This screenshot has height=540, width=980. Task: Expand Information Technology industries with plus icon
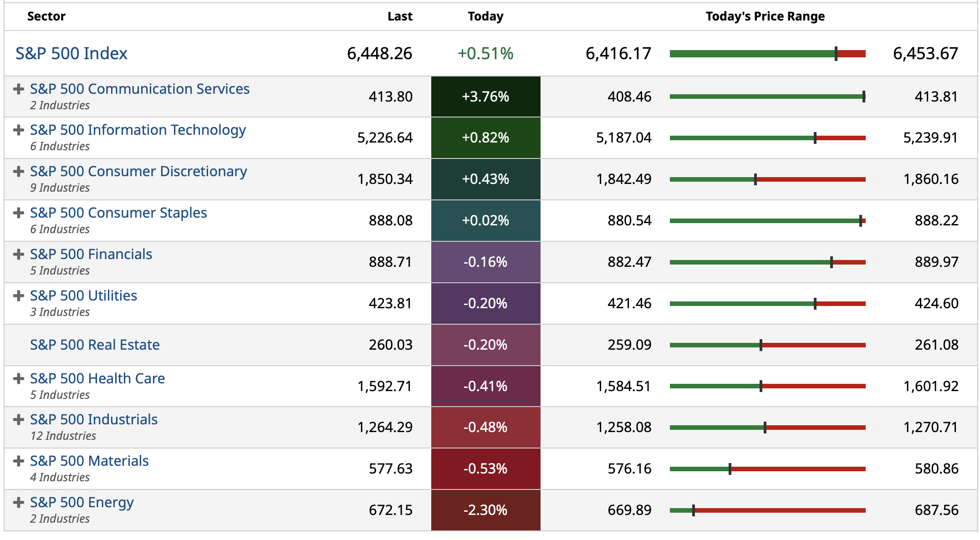tap(19, 130)
